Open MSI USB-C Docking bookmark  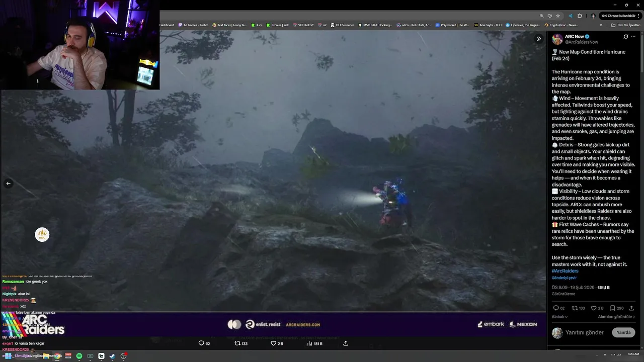click(x=375, y=25)
